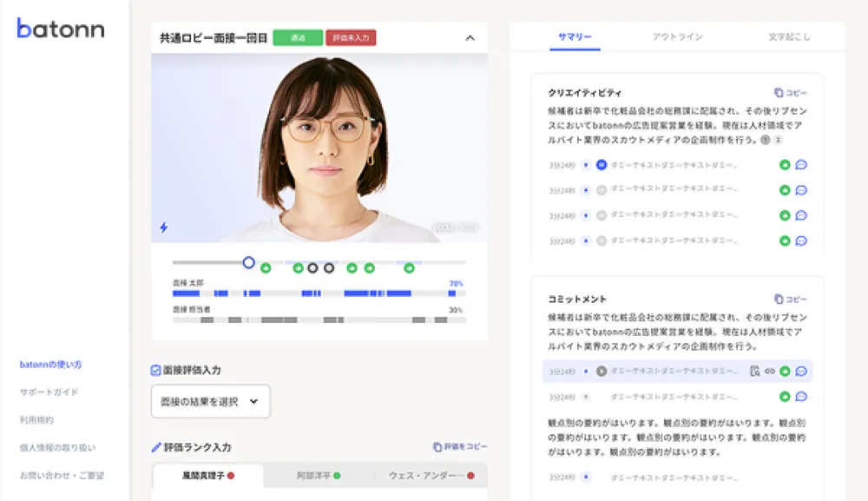The image size is (868, 501).
Task: Open the 文字起こし tab
Action: pyautogui.click(x=790, y=36)
